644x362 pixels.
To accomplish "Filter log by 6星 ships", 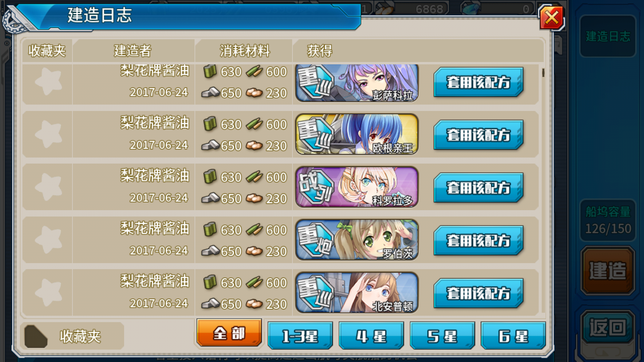I will (x=514, y=336).
